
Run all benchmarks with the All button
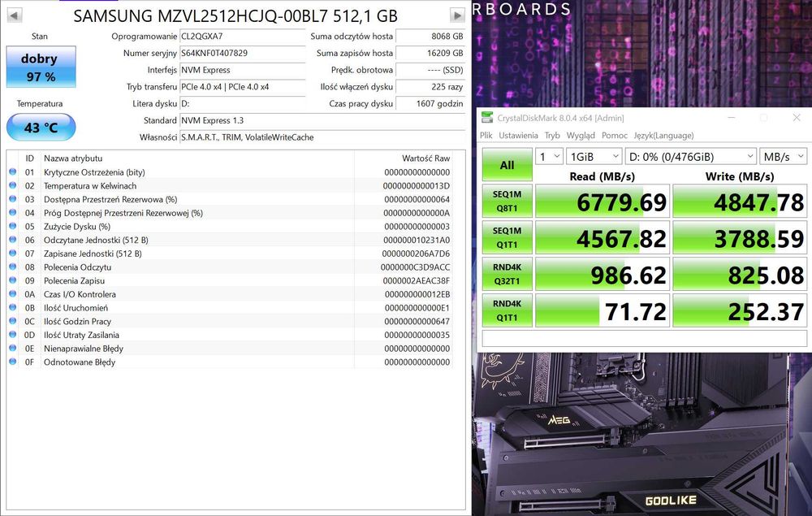tap(507, 165)
